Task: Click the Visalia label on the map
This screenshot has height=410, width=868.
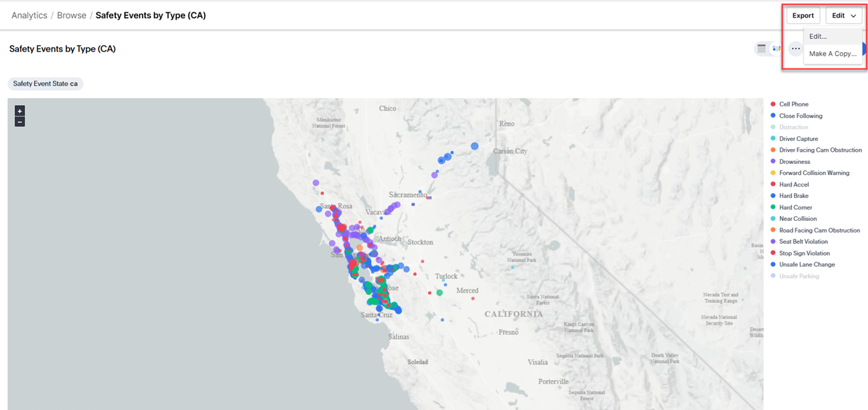Action: (538, 363)
